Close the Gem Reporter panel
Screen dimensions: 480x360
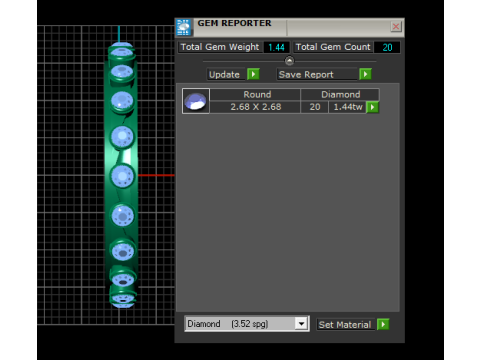pyautogui.click(x=396, y=27)
